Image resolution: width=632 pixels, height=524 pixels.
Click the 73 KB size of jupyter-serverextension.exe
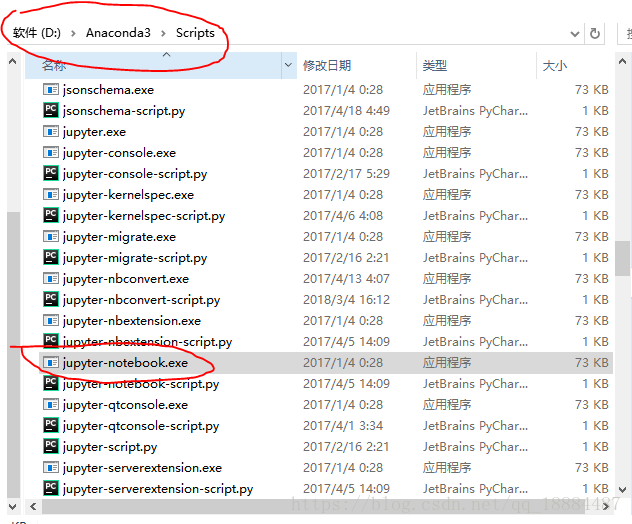592,468
